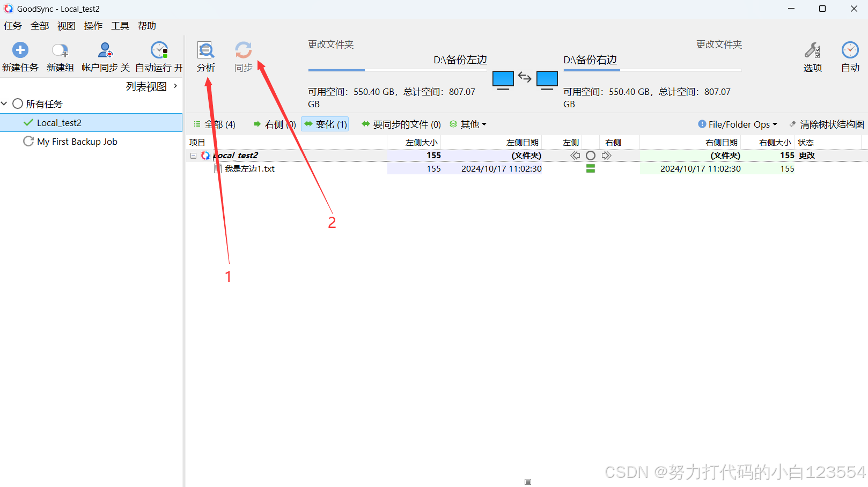This screenshot has height=487, width=868.
Task: Open the File/Folder Ops dropdown
Action: [738, 124]
